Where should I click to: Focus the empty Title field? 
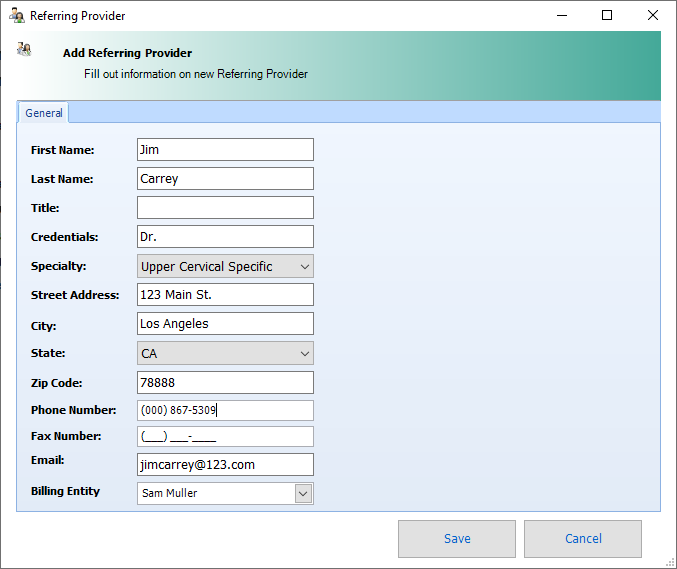[225, 208]
